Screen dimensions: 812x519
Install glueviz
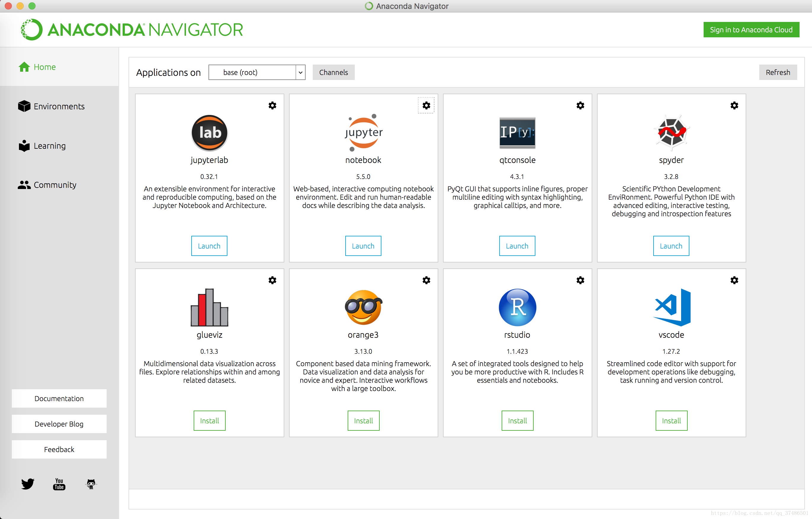209,421
